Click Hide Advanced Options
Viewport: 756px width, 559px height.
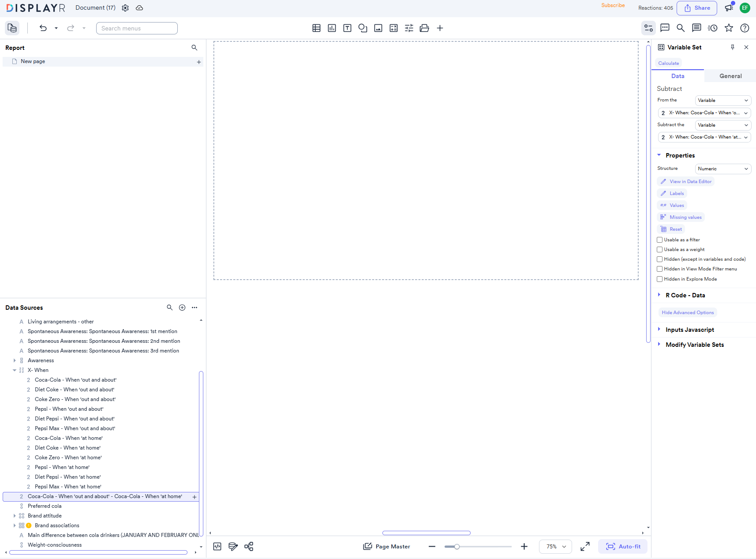[687, 312]
